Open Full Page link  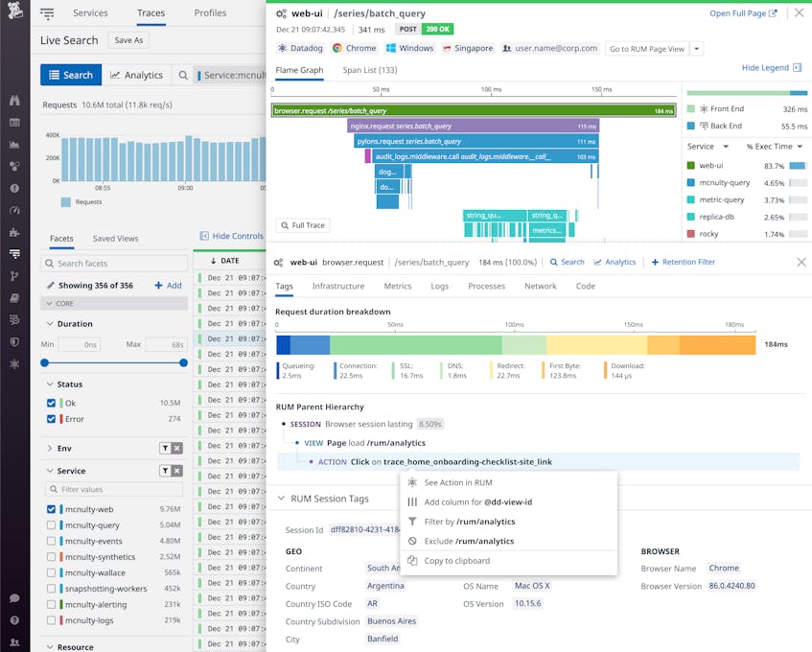click(743, 13)
